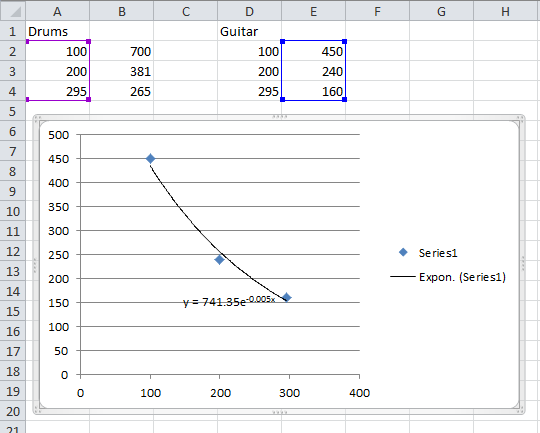Click cell A4 with value 295
Image resolution: width=540 pixels, height=433 pixels.
[58, 91]
